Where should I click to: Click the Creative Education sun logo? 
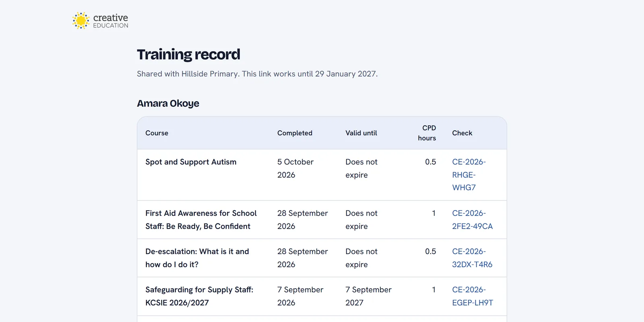(x=100, y=21)
